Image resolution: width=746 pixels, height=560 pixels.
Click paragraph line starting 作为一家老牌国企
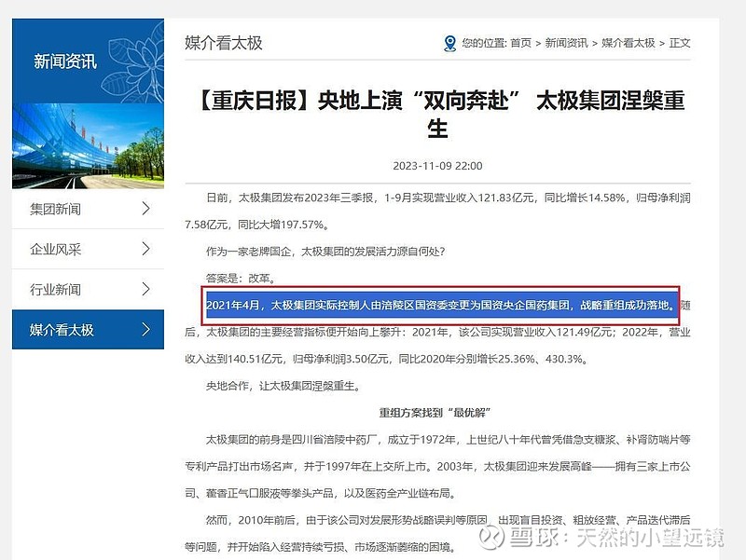(x=325, y=252)
